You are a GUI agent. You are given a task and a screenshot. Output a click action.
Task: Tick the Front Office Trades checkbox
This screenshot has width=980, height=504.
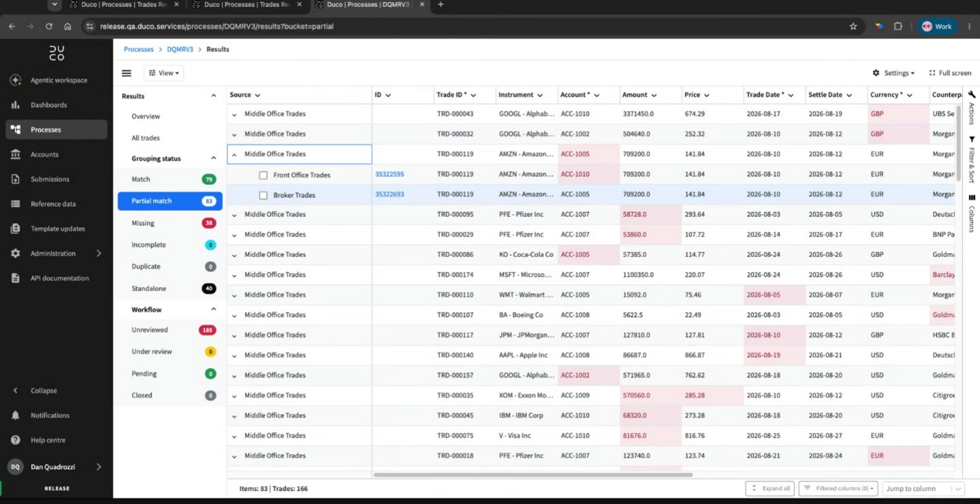[263, 175]
